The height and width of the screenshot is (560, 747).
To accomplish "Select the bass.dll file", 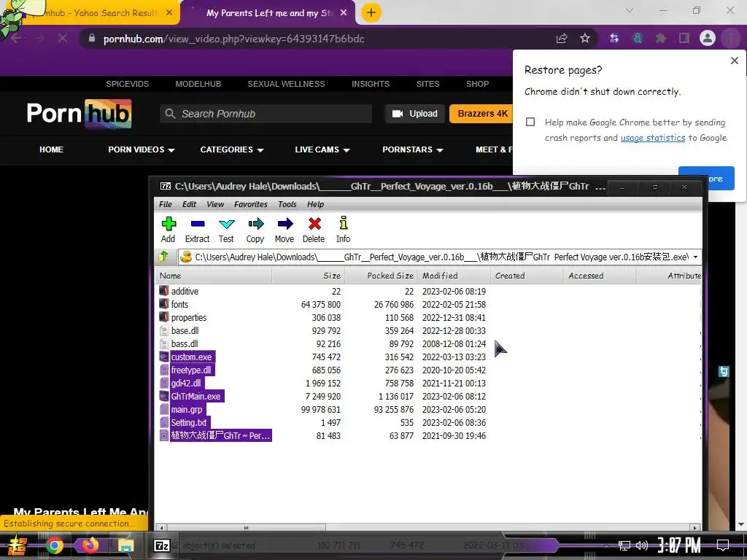I will coord(185,344).
